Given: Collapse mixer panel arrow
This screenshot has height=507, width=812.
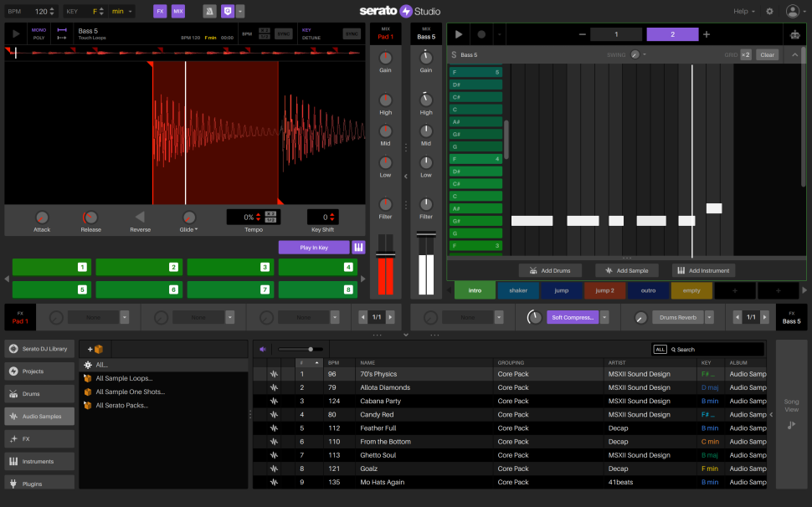Looking at the screenshot, I should click(405, 176).
